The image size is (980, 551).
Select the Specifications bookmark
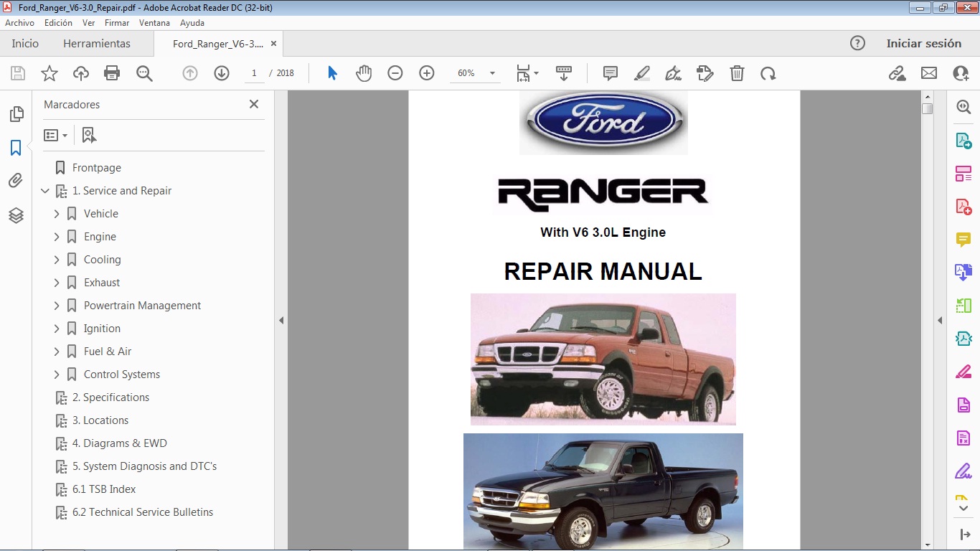click(111, 397)
